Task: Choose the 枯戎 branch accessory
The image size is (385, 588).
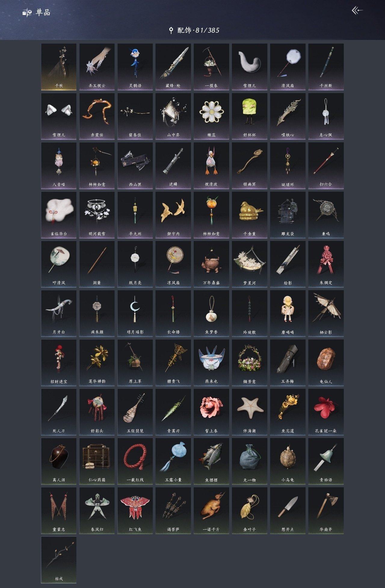Action: pyautogui.click(x=59, y=560)
